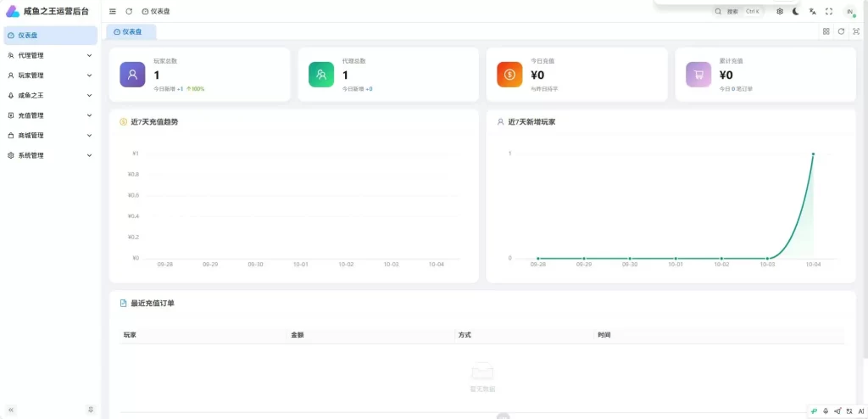Image resolution: width=868 pixels, height=419 pixels.
Task: Click the pin icon at sidebar bottom
Action: [91, 410]
